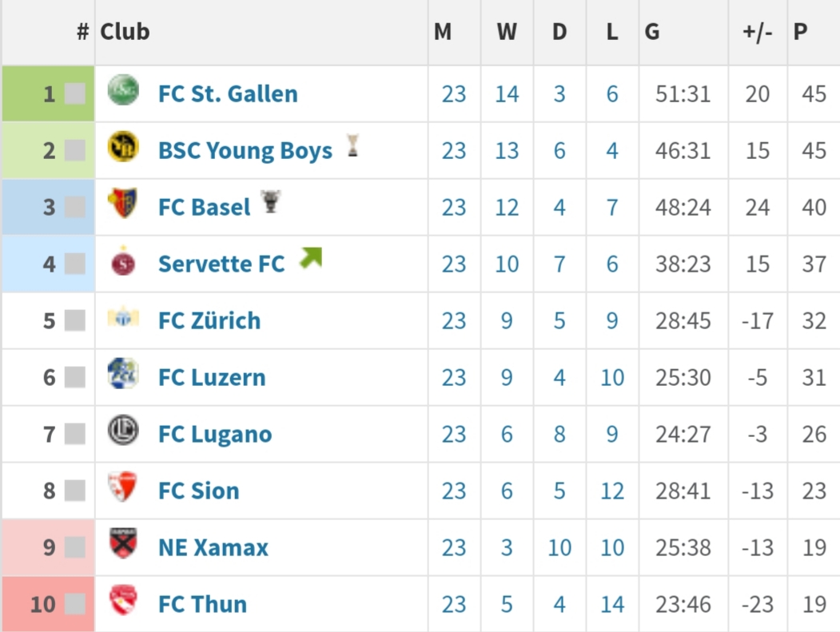This screenshot has width=840, height=632.
Task: Tick the grey checkbox in rank 1 row
Action: 75,93
